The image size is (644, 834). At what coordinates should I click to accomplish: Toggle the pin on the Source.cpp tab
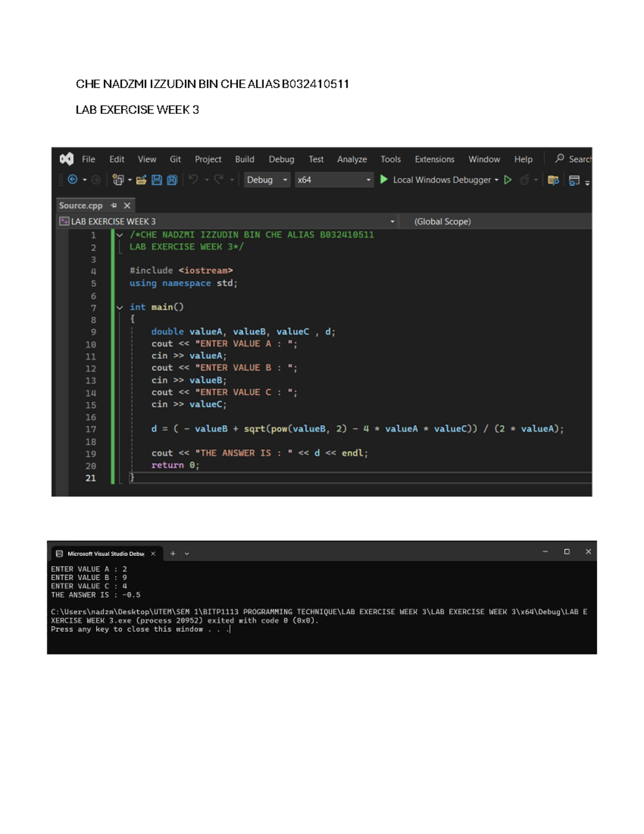coord(113,206)
